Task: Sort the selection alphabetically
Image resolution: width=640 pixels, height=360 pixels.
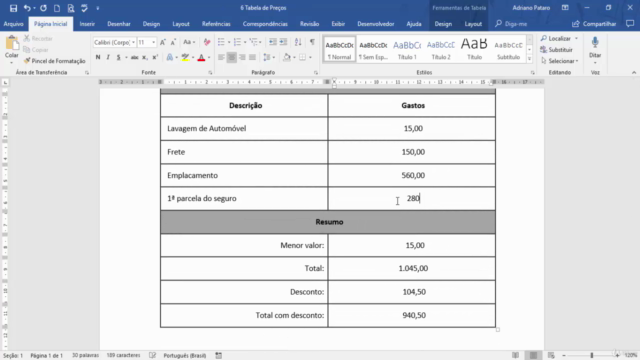Action: point(298,42)
